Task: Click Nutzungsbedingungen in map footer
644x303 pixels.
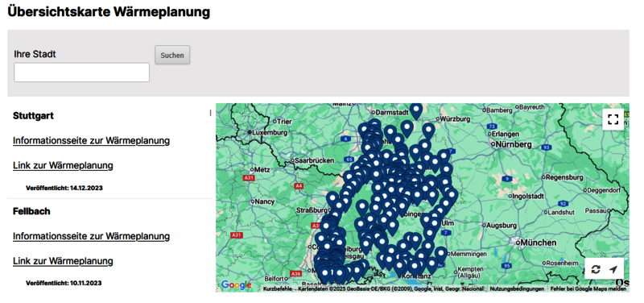Action: coord(517,289)
